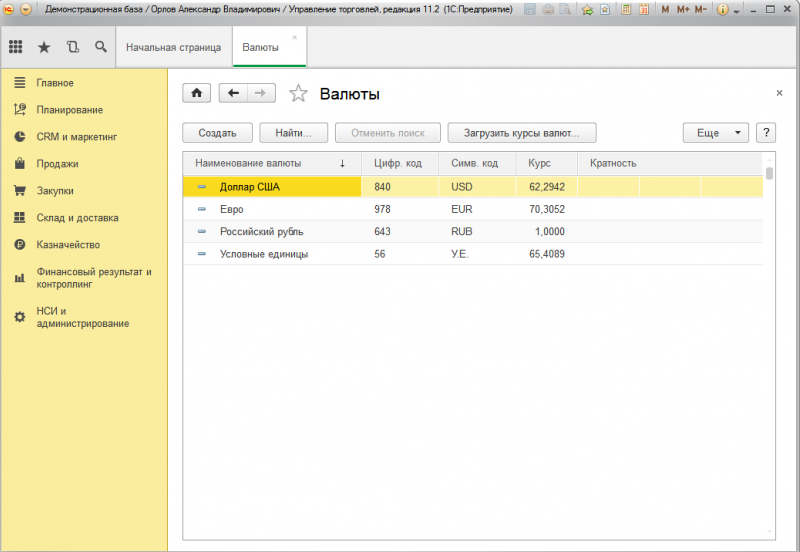Click the vertical scrollbar thumb of the list
This screenshot has width=800, height=552.
click(x=769, y=173)
